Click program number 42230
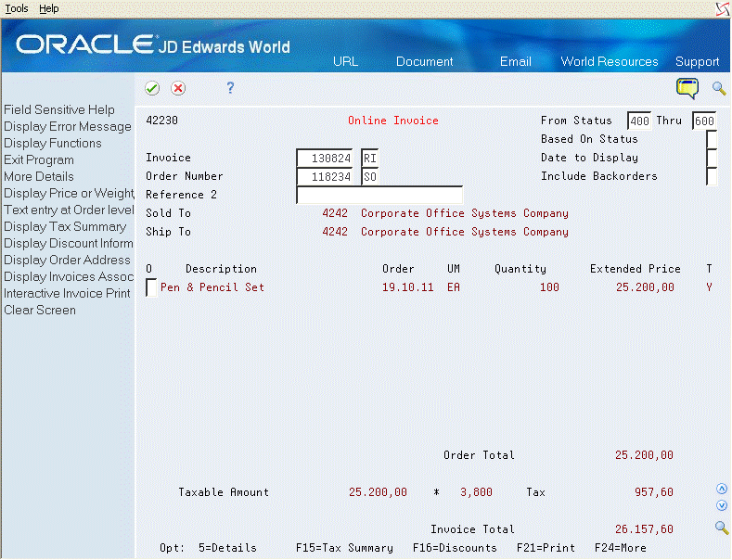732x560 pixels. coord(161,121)
